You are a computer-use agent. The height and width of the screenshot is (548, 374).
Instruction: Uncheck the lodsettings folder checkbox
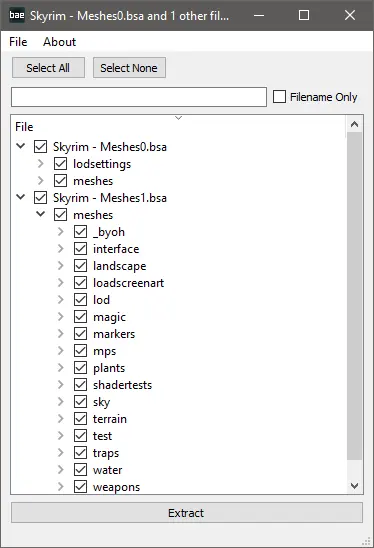pyautogui.click(x=60, y=164)
